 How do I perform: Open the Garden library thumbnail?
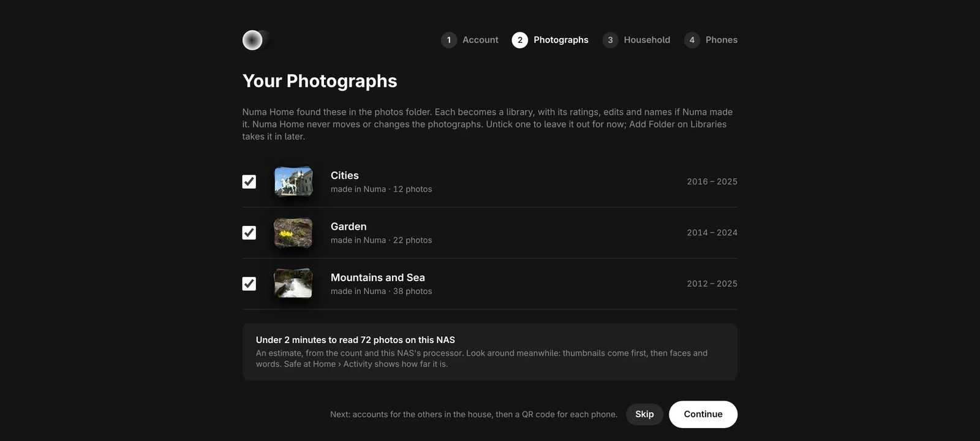[x=293, y=233]
